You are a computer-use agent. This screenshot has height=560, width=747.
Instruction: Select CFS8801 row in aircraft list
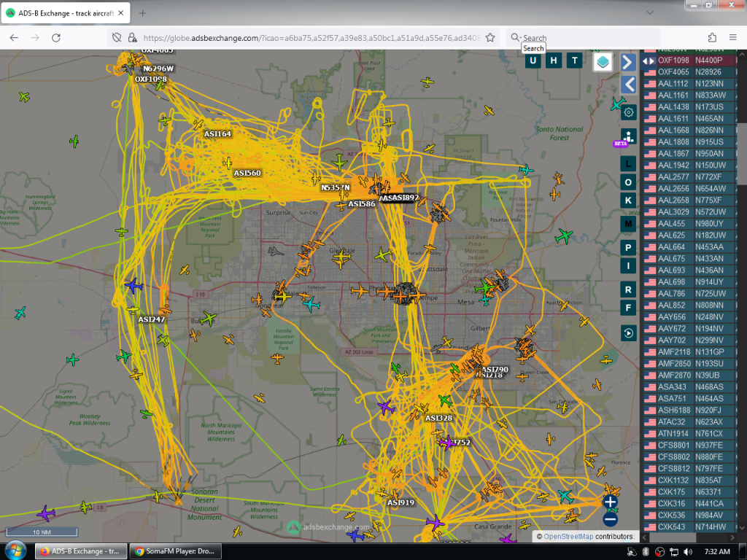point(689,446)
